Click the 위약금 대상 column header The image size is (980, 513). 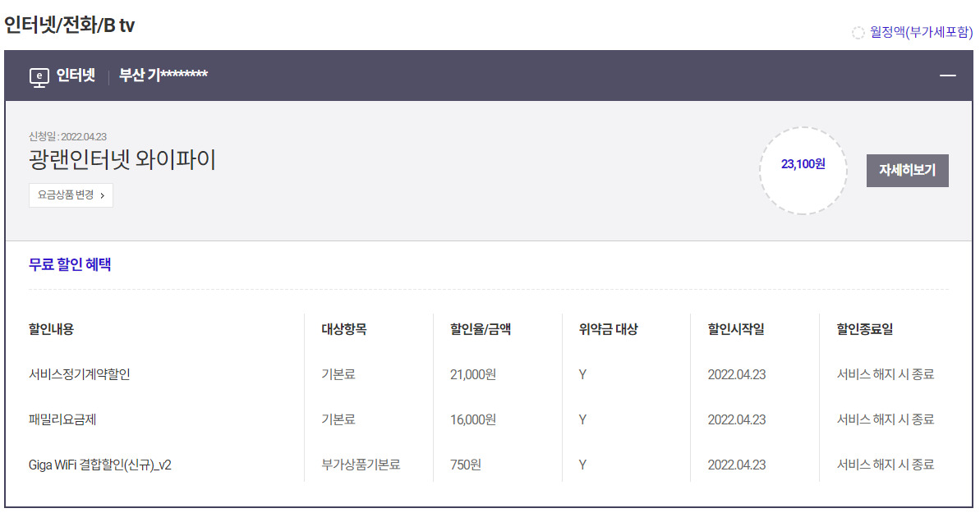pos(608,329)
